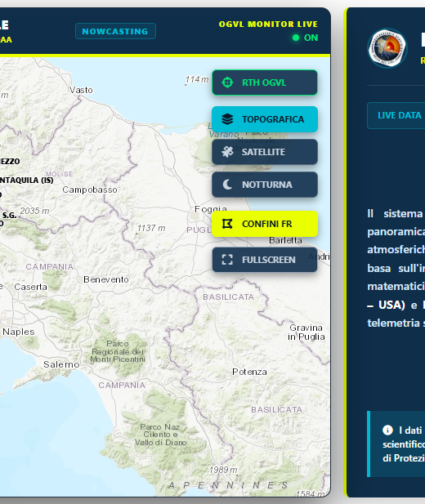Viewport: 425px width, 504px height.
Task: Click the green ON status indicator
Action: pos(306,38)
